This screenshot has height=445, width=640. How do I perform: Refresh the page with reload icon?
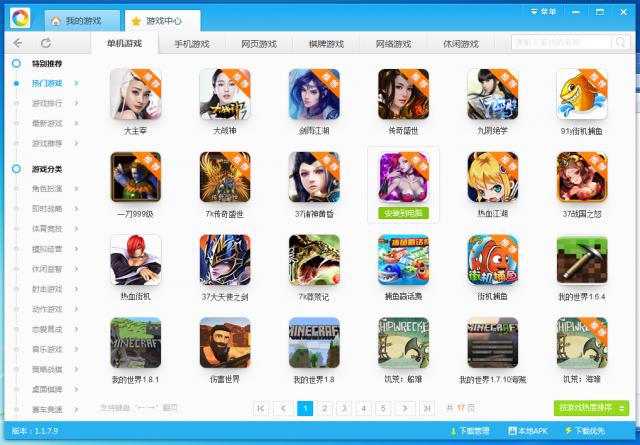click(46, 43)
